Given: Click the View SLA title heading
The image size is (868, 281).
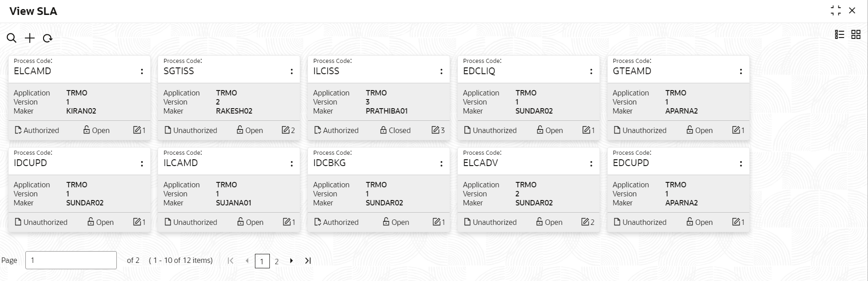Looking at the screenshot, I should (32, 11).
